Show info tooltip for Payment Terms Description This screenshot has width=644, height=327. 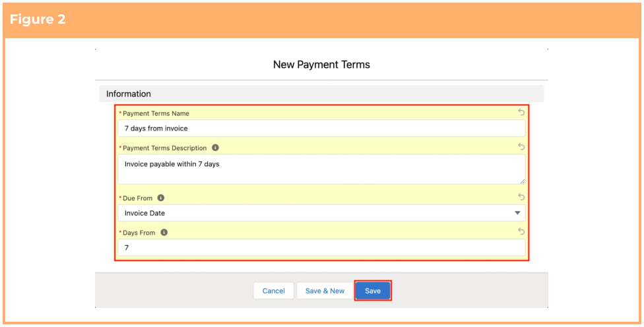215,148
